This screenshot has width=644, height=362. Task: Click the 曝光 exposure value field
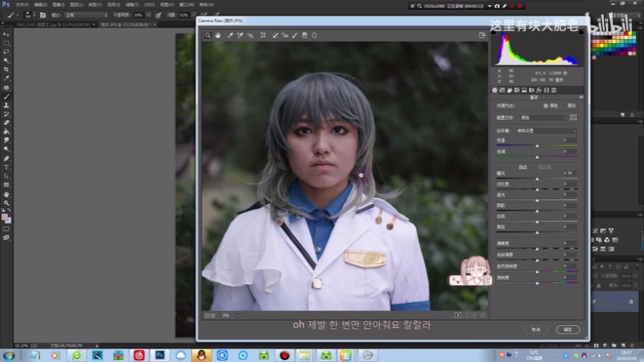coord(568,173)
